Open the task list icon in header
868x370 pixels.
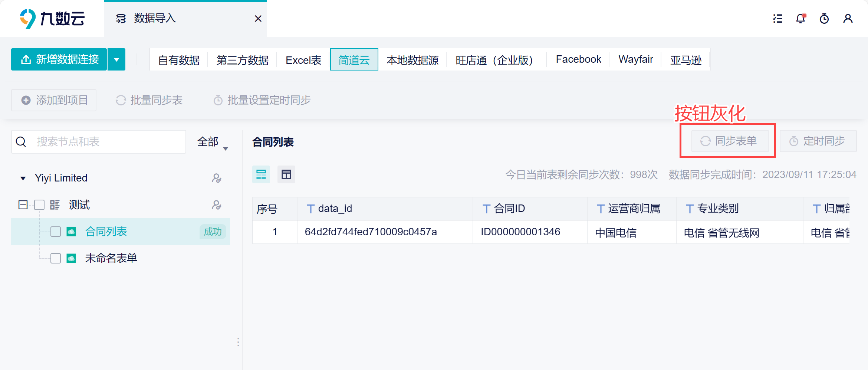tap(777, 19)
